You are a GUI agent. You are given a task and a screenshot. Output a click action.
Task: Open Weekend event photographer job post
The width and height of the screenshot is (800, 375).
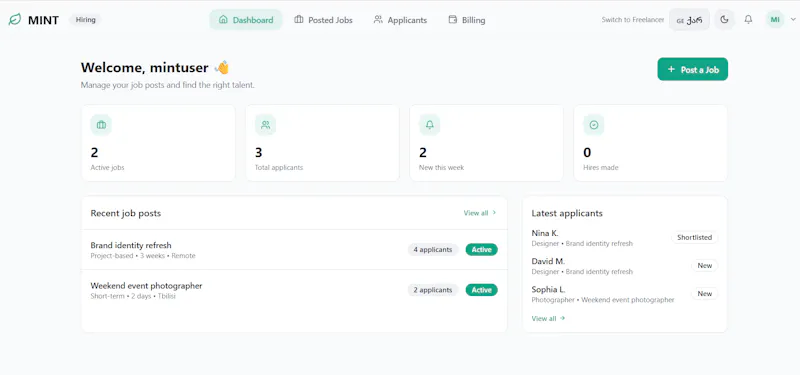294,290
